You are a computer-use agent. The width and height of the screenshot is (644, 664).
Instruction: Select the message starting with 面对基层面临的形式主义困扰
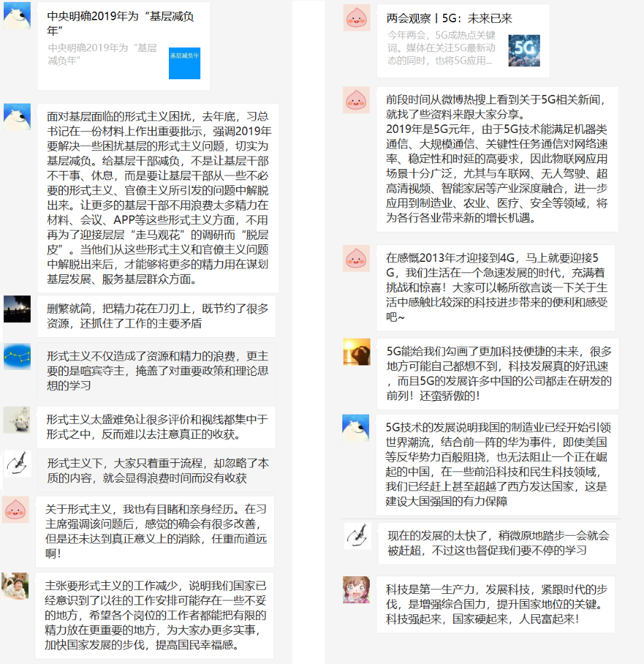point(158,198)
